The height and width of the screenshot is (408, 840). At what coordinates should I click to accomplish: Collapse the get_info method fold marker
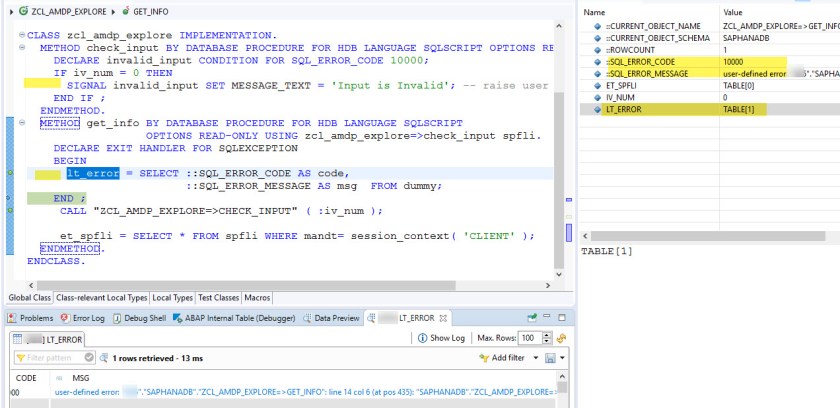coord(21,123)
